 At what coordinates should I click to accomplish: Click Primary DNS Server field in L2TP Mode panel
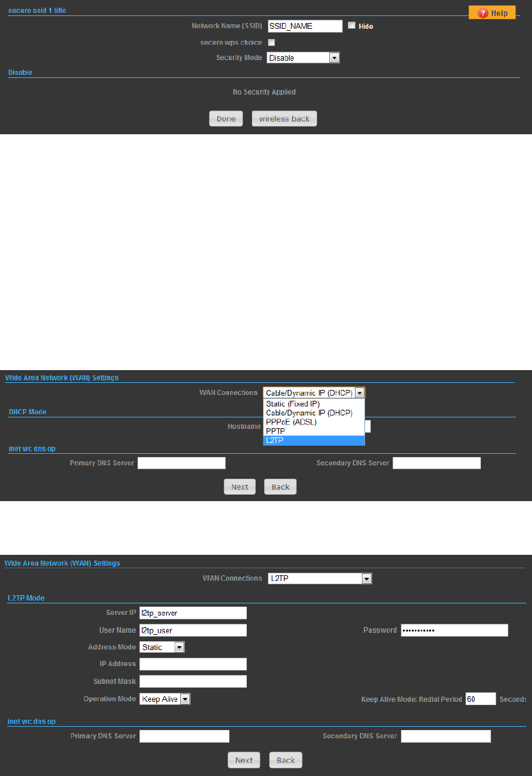[x=184, y=736]
